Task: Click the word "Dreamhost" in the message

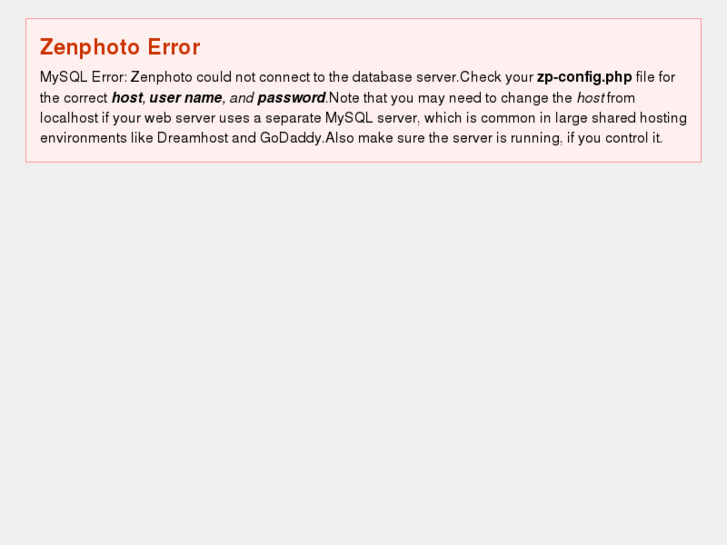Action: click(x=192, y=138)
